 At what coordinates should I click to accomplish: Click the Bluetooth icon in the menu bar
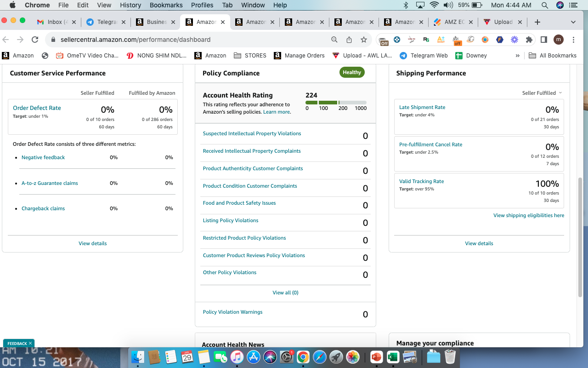click(x=406, y=5)
